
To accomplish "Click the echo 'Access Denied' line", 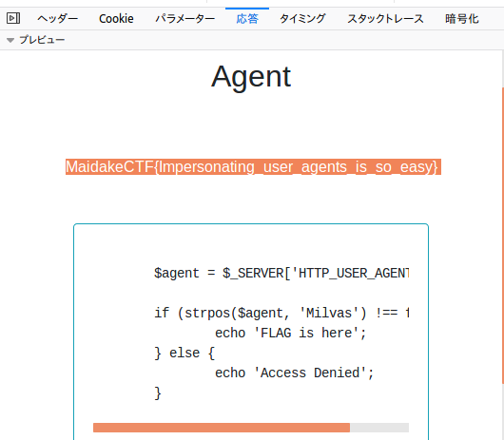I will (295, 373).
